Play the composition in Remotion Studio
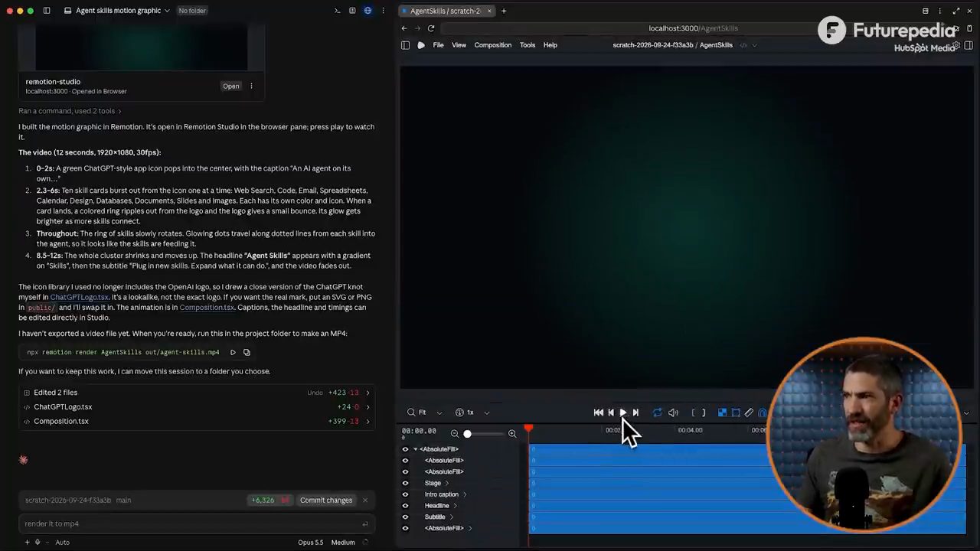This screenshot has height=551, width=980. tap(623, 412)
